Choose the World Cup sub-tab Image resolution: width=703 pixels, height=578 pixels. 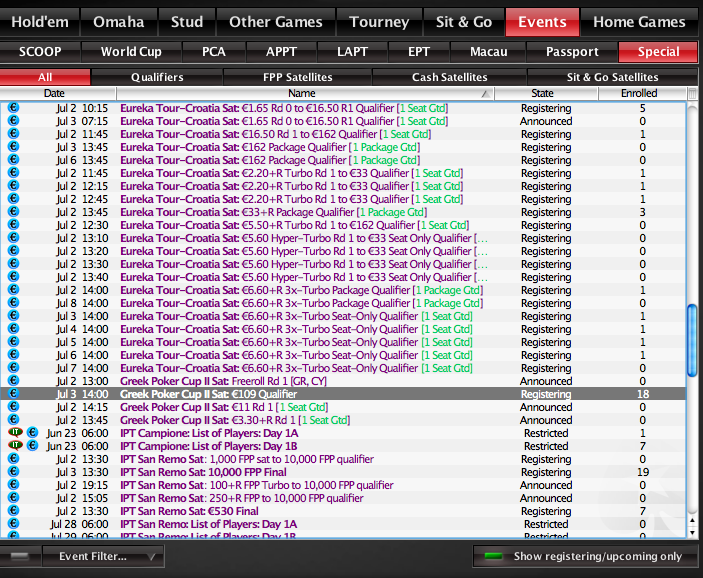pyautogui.click(x=131, y=52)
